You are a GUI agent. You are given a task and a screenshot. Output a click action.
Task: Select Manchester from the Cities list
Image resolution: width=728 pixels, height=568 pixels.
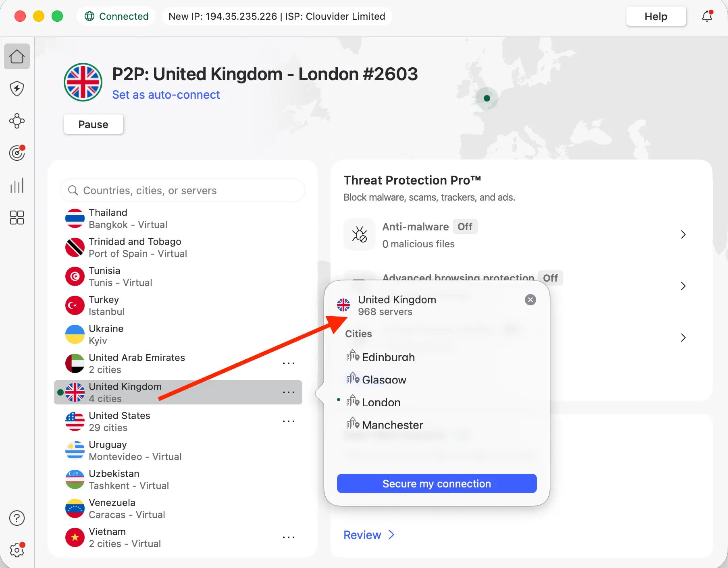pyautogui.click(x=393, y=425)
